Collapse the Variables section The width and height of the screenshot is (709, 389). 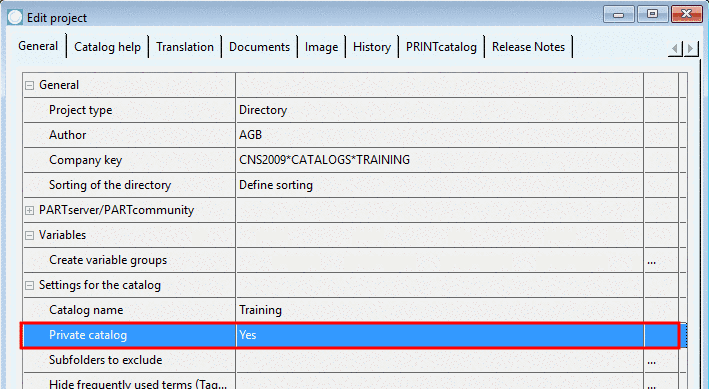(29, 235)
